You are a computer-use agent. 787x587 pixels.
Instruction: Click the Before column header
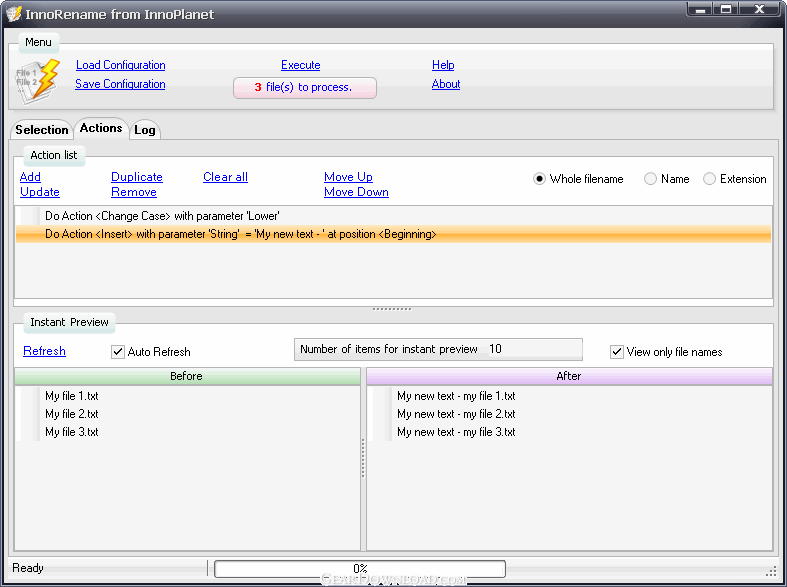point(187,376)
